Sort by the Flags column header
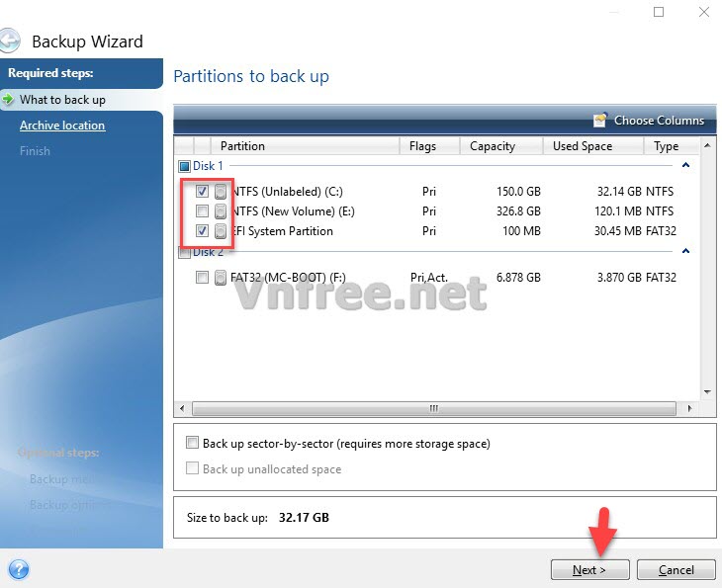Image resolution: width=722 pixels, height=588 pixels. [429, 146]
